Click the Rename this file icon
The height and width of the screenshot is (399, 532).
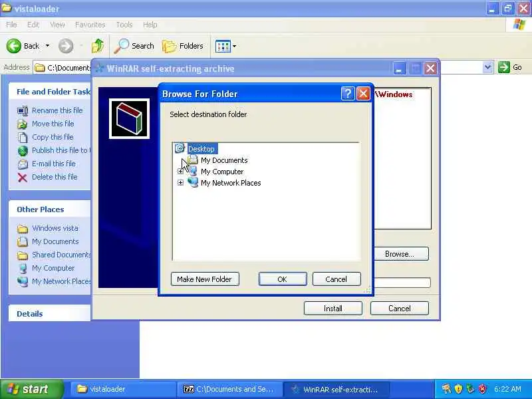click(x=23, y=110)
